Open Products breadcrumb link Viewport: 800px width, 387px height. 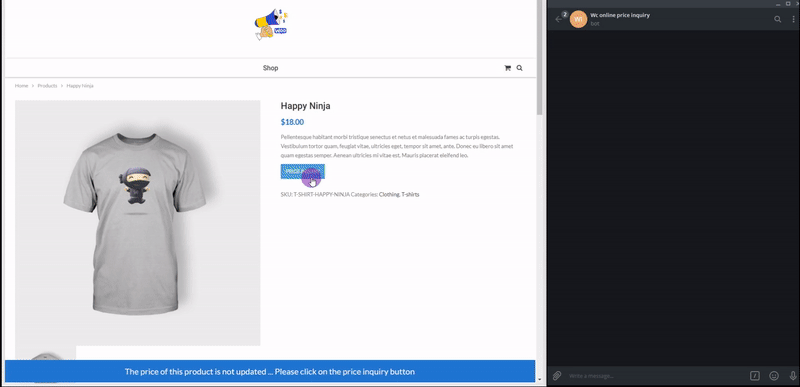coord(47,86)
